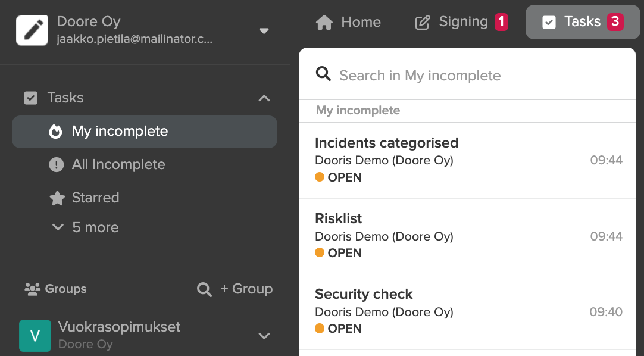Open the Security check task
Viewport: 644px width, 356px height.
[x=467, y=312]
